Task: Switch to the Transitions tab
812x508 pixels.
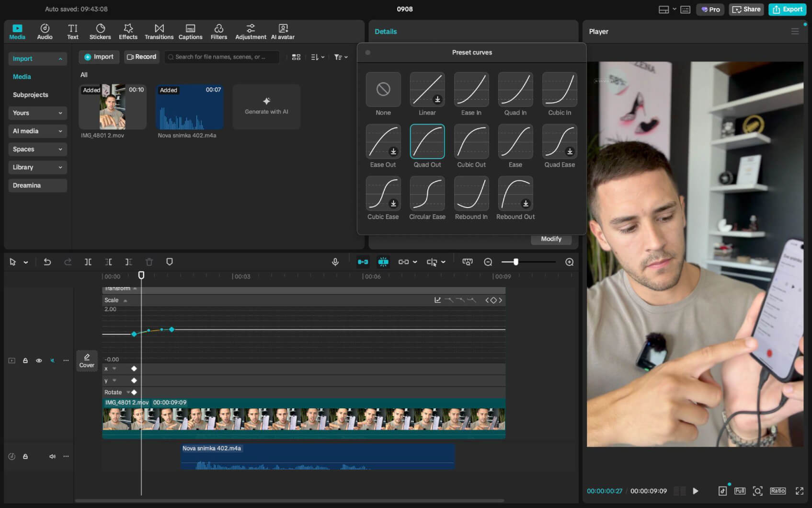Action: pos(159,32)
